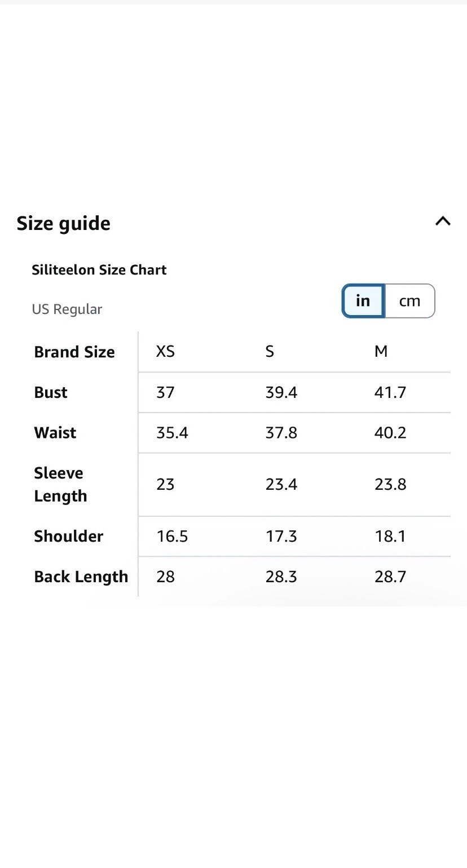This screenshot has height=868, width=467.
Task: Select the Sleeve Length row label
Action: coord(60,484)
